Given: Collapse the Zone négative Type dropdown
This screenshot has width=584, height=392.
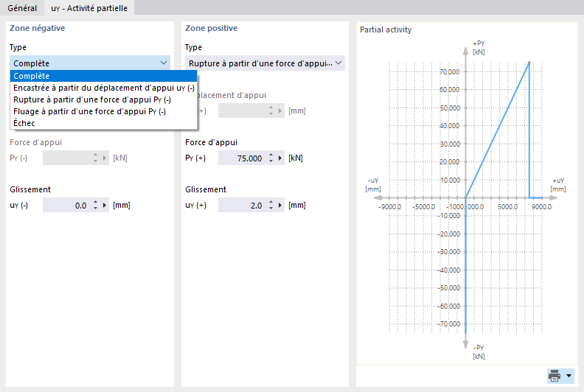Looking at the screenshot, I should (163, 63).
